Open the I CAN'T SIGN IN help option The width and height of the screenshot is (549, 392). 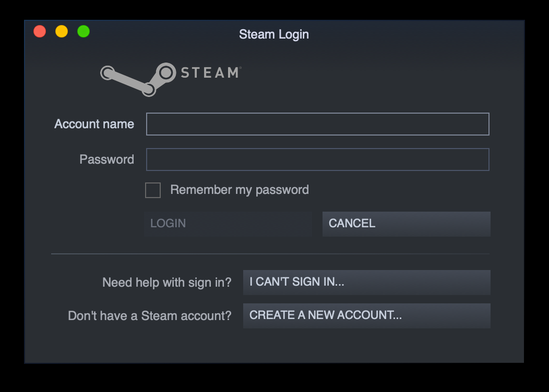point(366,282)
